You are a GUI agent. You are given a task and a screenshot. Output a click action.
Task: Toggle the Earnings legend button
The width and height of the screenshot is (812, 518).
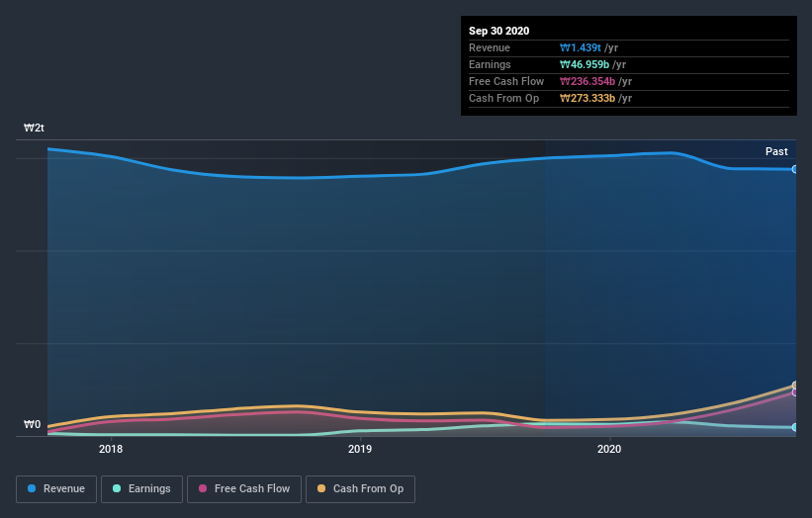point(141,489)
